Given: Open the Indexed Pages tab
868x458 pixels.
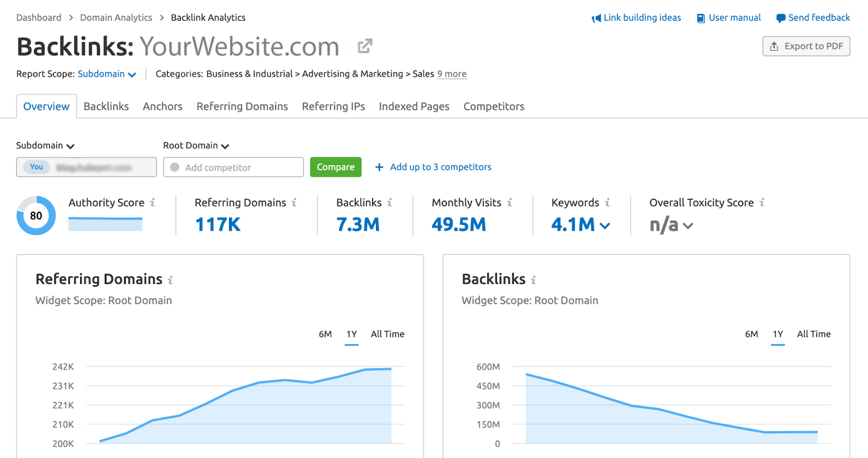Looking at the screenshot, I should point(414,106).
